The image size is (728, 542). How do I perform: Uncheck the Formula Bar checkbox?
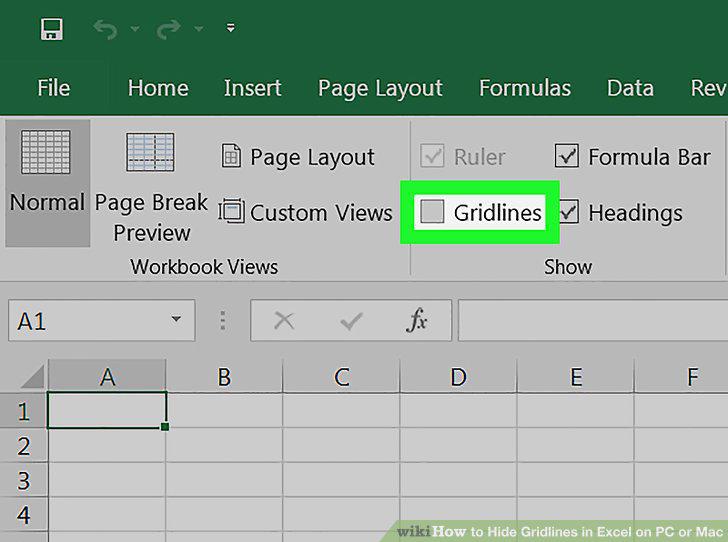click(566, 156)
